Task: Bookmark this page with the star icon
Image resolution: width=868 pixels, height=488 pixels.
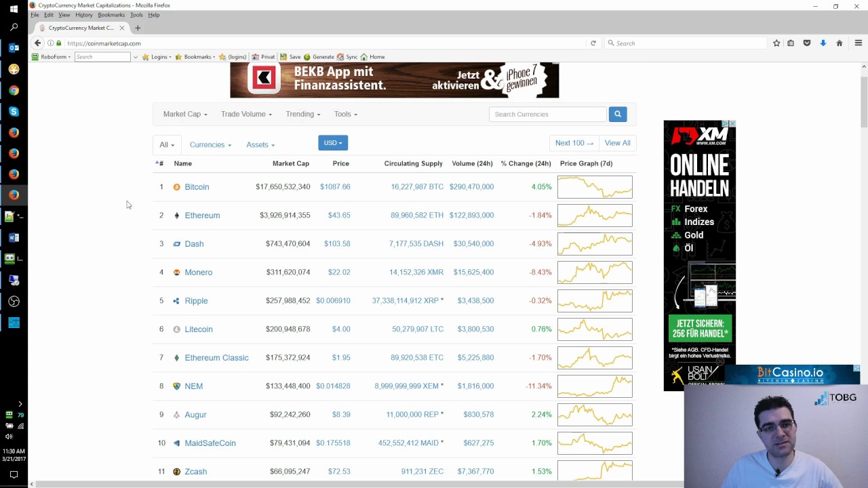Action: 776,43
